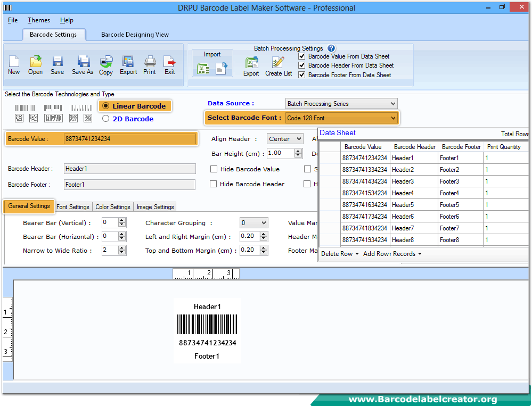This screenshot has height=406, width=532.
Task: Open the Help menu
Action: pos(67,20)
